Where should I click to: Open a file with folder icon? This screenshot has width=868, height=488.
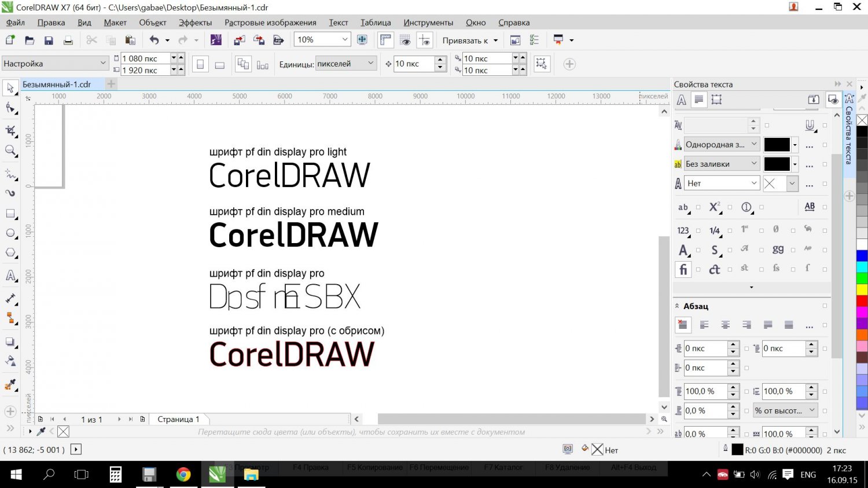[x=30, y=40]
